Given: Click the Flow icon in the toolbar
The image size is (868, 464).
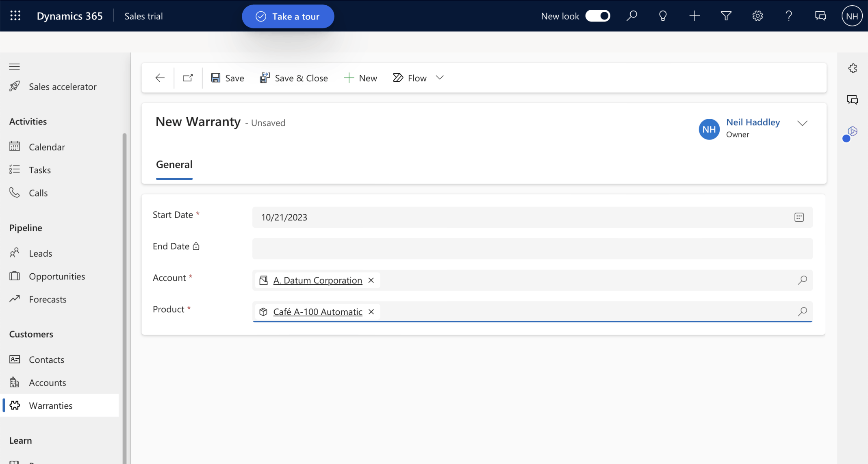Looking at the screenshot, I should (397, 77).
